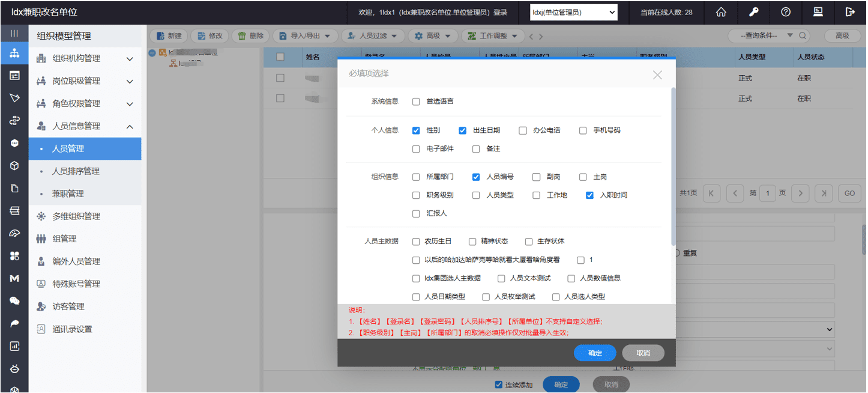Click the monitor icon in top header

click(818, 12)
